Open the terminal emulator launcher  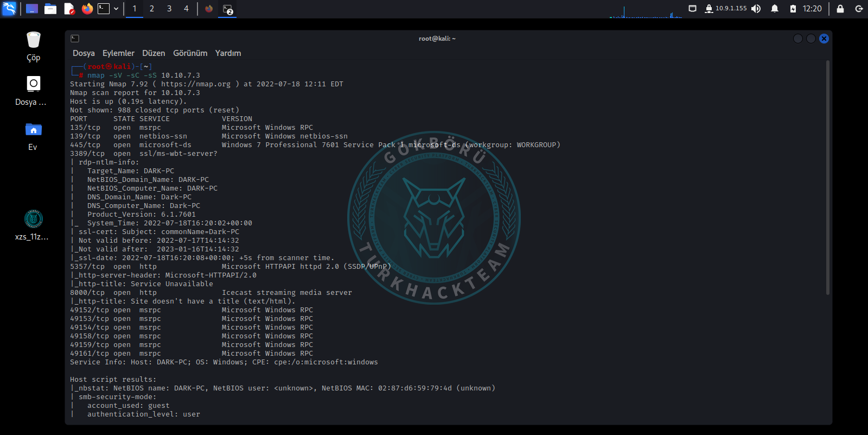coord(104,9)
